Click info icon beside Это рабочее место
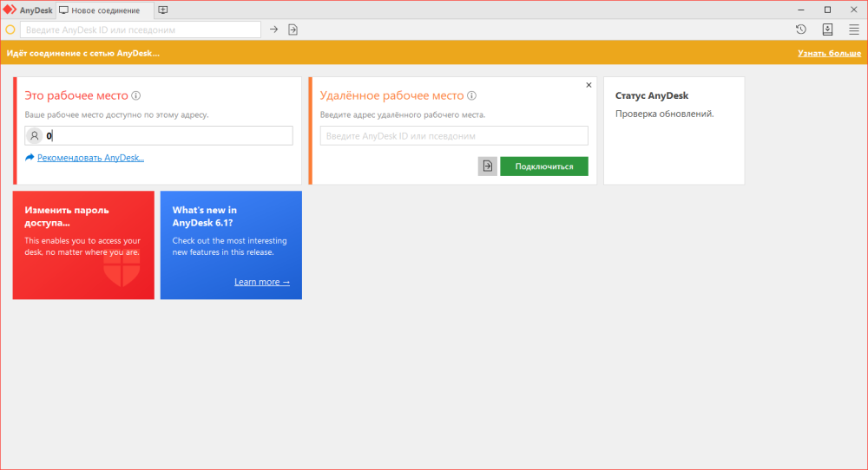 (135, 95)
